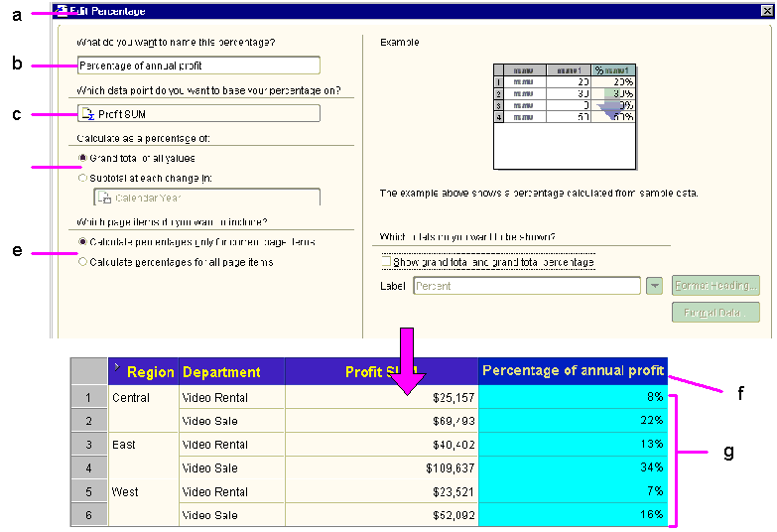Click the $25,157 profit cell
Image resolution: width=777 pixels, height=532 pixels.
click(381, 397)
